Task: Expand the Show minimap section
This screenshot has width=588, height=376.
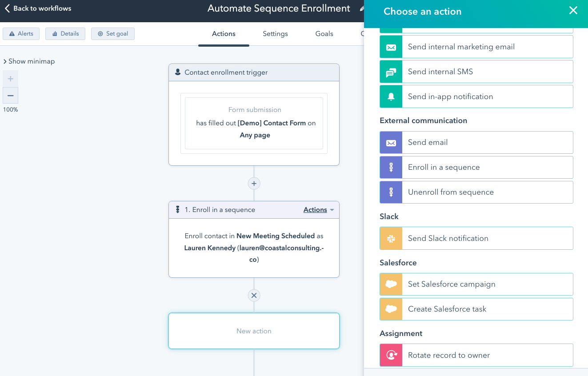Action: click(29, 61)
